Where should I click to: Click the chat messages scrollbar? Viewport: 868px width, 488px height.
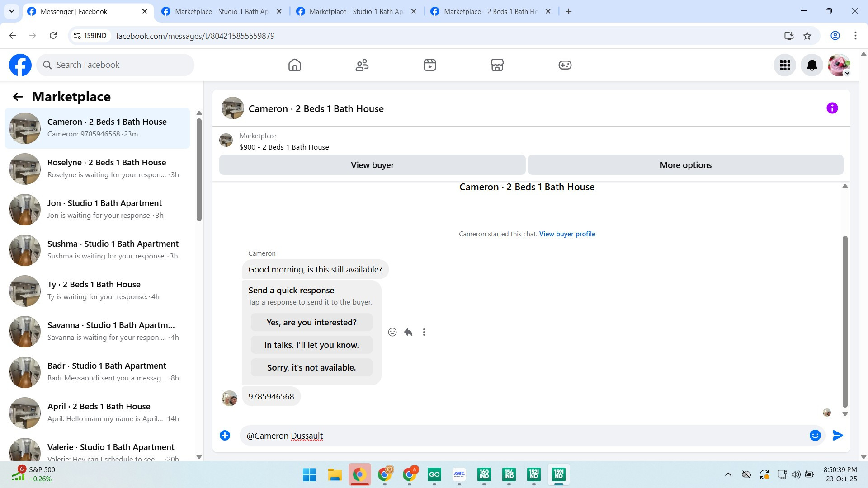(844, 321)
